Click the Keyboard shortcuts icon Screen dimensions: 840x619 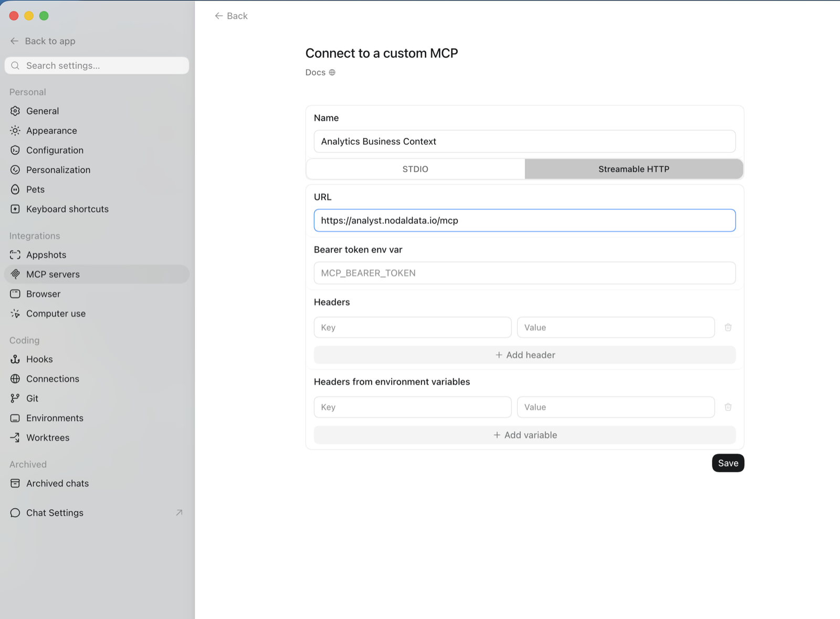tap(15, 209)
